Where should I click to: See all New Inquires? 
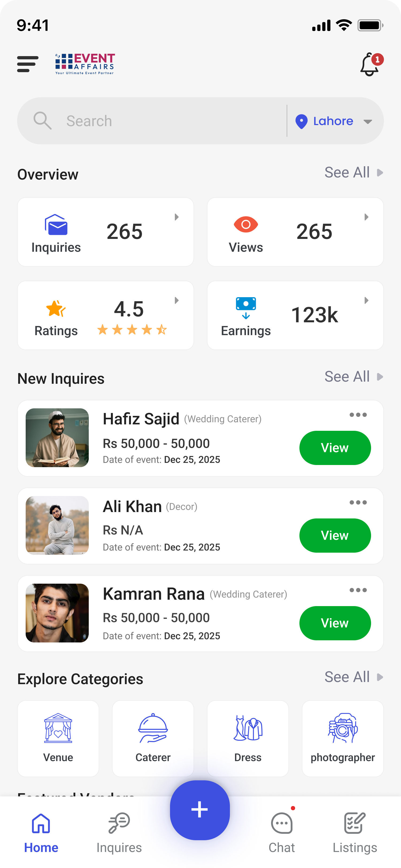(353, 377)
